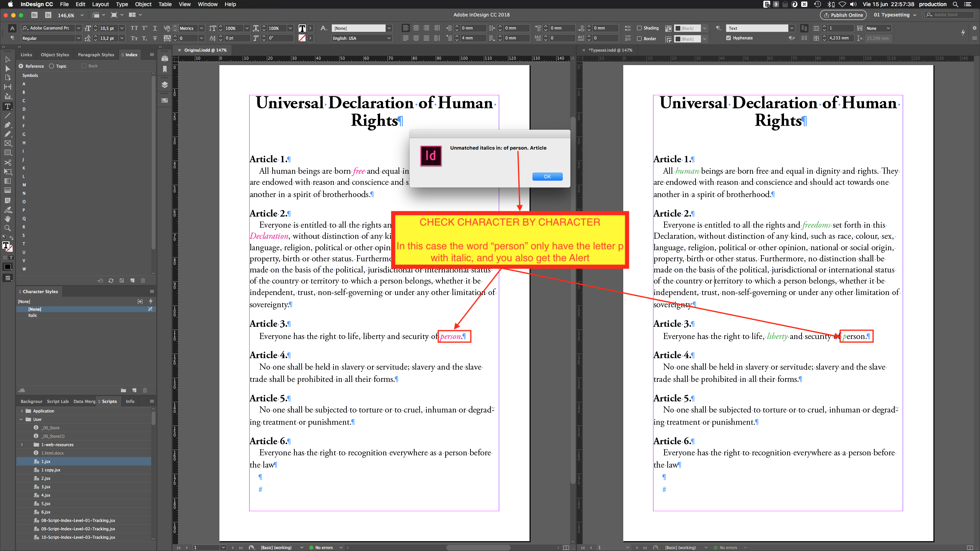Viewport: 980px width, 551px height.
Task: Open the Type menu
Action: coord(122,4)
